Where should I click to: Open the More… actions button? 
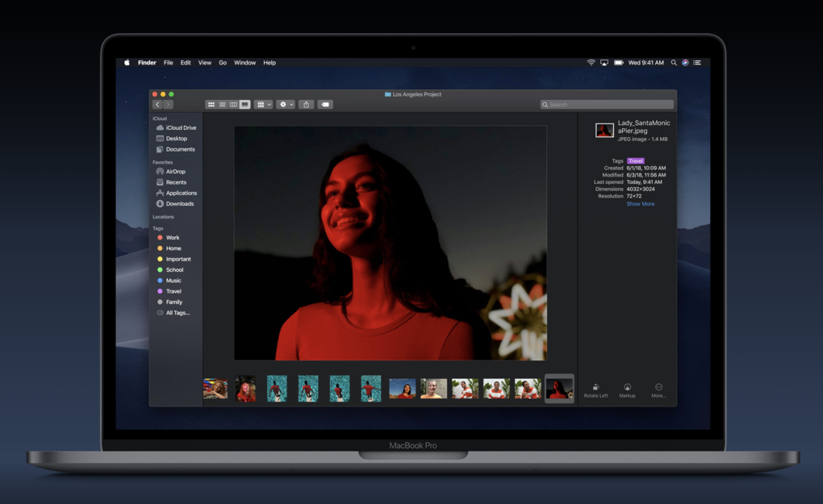click(658, 391)
